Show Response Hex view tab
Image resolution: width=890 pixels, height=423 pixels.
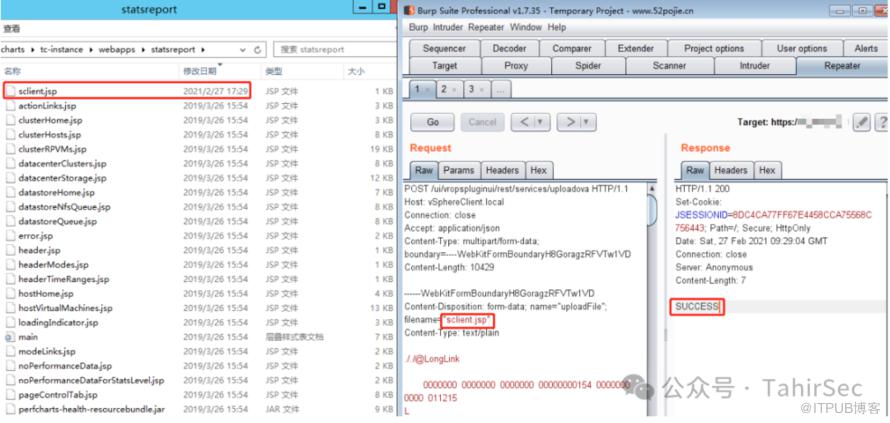pyautogui.click(x=767, y=170)
